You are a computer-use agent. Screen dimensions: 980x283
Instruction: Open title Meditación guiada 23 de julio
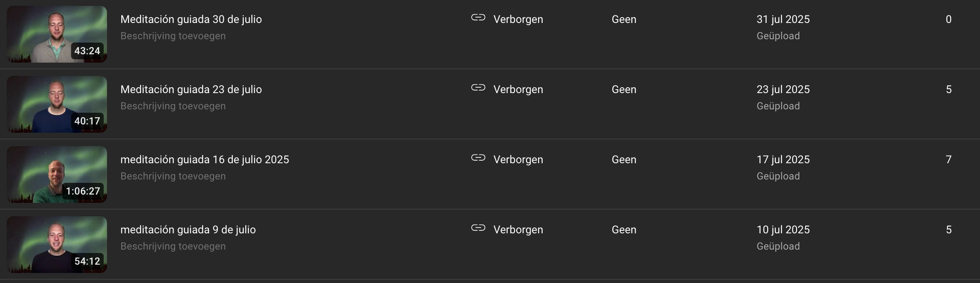pos(191,89)
